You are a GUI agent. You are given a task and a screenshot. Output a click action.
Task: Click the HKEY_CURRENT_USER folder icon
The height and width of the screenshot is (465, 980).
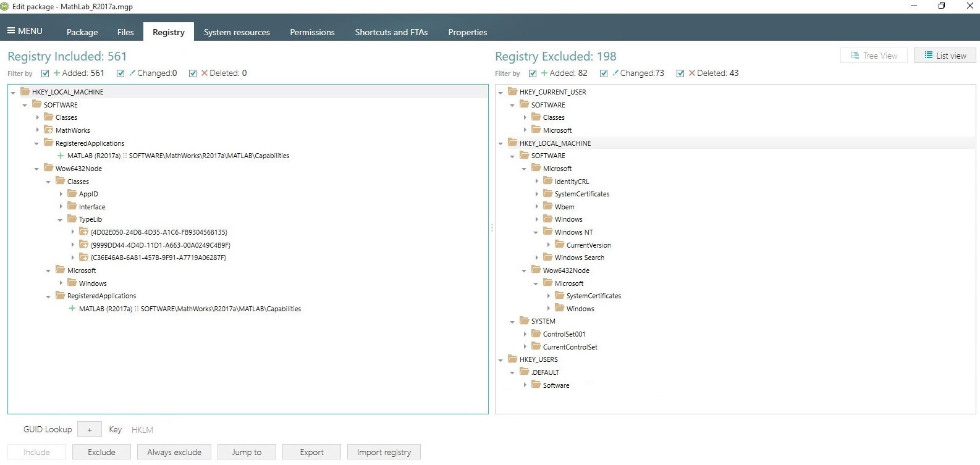tap(512, 91)
